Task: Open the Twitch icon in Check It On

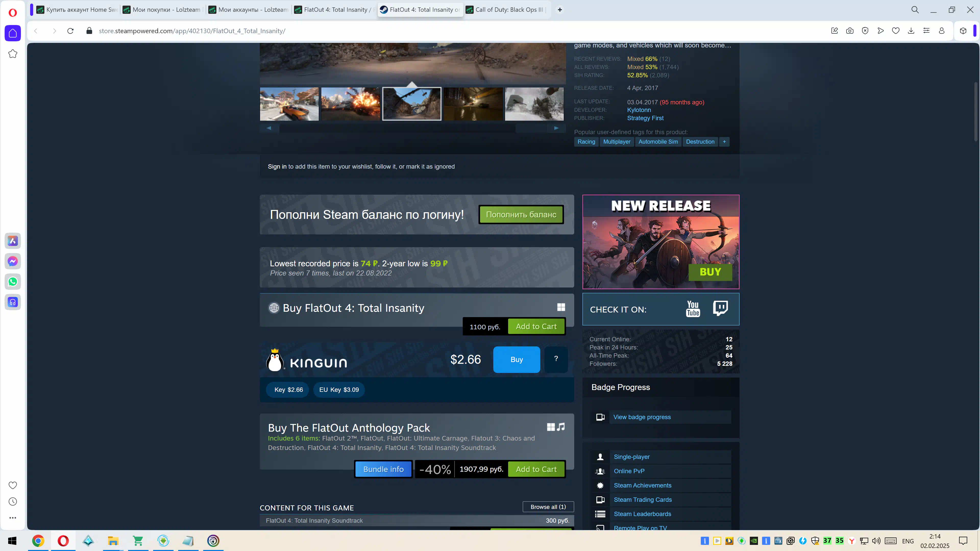Action: (x=720, y=308)
